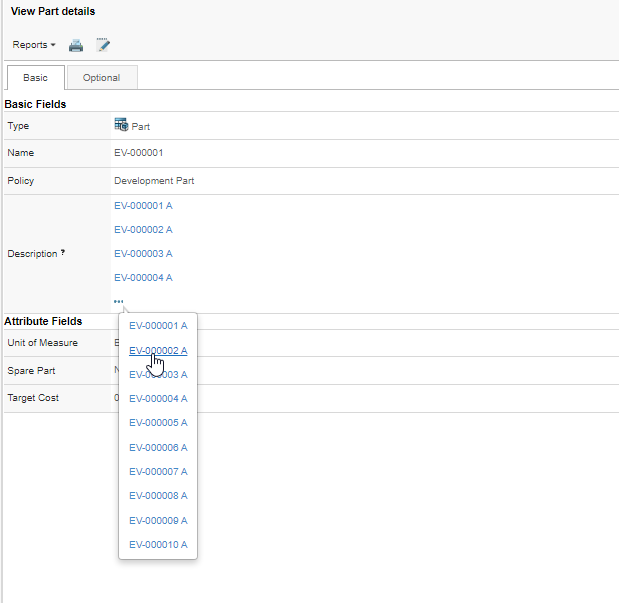Select EV-000005 A in the popup list
Screen dimensions: 619x603
(x=158, y=423)
